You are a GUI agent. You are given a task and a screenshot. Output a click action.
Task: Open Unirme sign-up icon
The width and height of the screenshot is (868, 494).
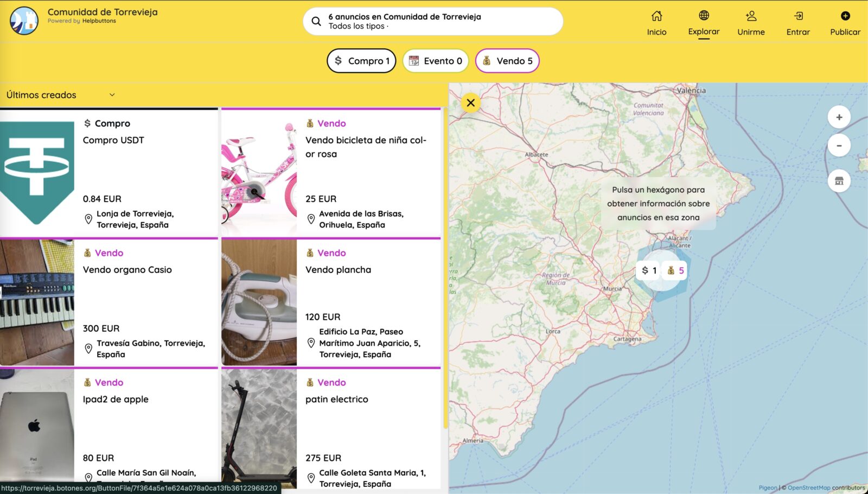pyautogui.click(x=751, y=16)
